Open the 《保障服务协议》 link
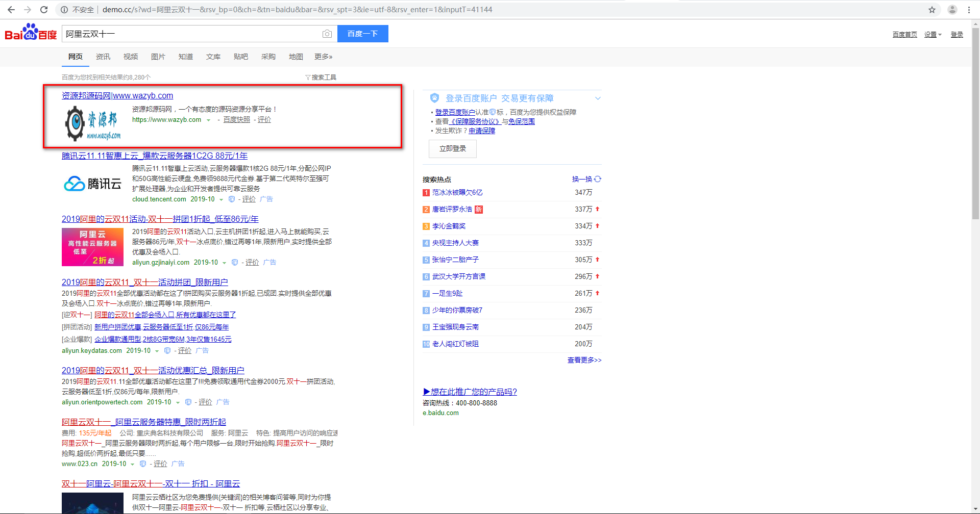 pyautogui.click(x=475, y=121)
